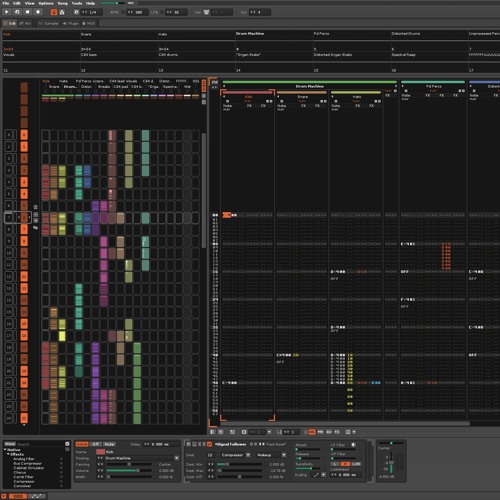Toggle the orange pattern follow button
The image size is (500, 500).
click(x=54, y=12)
